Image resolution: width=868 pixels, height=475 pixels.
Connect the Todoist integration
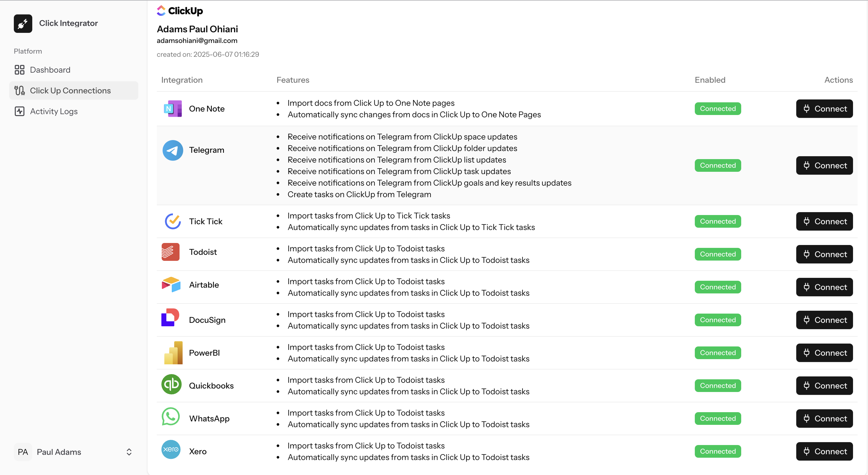coord(824,254)
